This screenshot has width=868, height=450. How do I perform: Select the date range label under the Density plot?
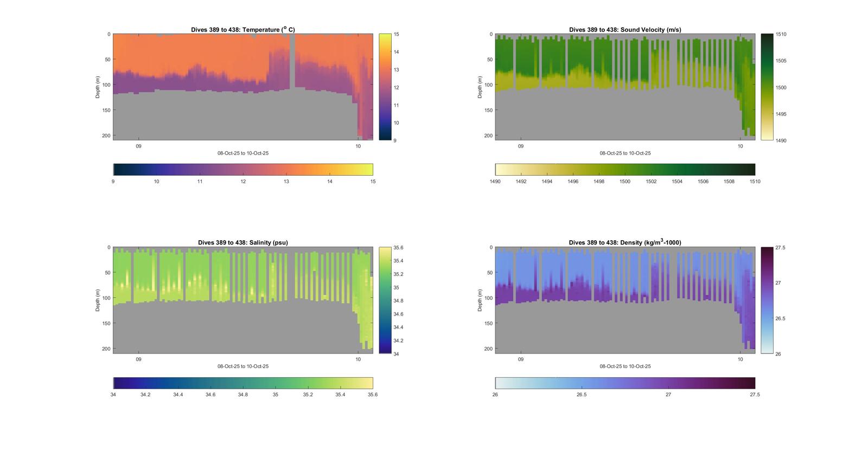(624, 367)
